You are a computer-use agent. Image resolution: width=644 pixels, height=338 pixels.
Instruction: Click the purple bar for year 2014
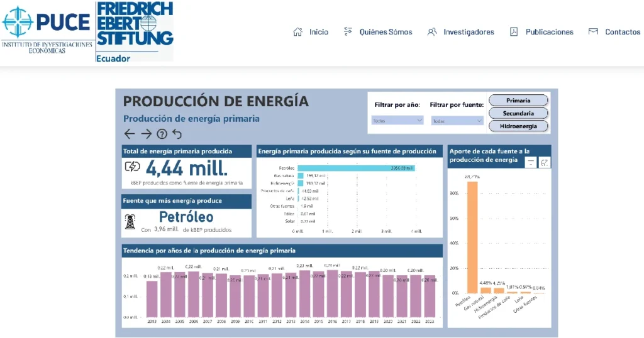(305, 293)
